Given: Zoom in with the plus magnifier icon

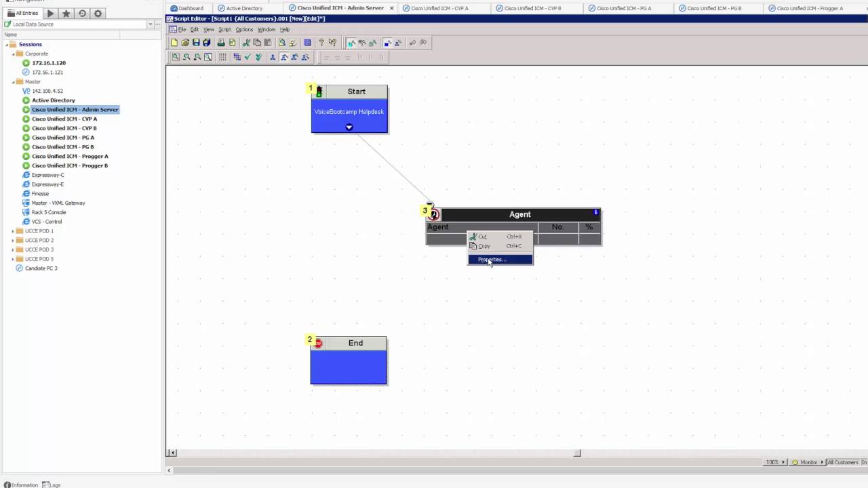Looking at the screenshot, I should pyautogui.click(x=197, y=57).
